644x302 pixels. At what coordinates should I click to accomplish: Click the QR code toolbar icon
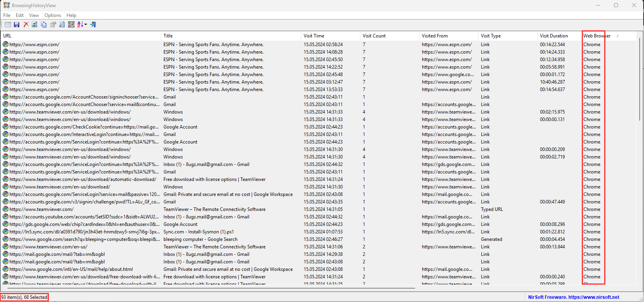pos(71,24)
